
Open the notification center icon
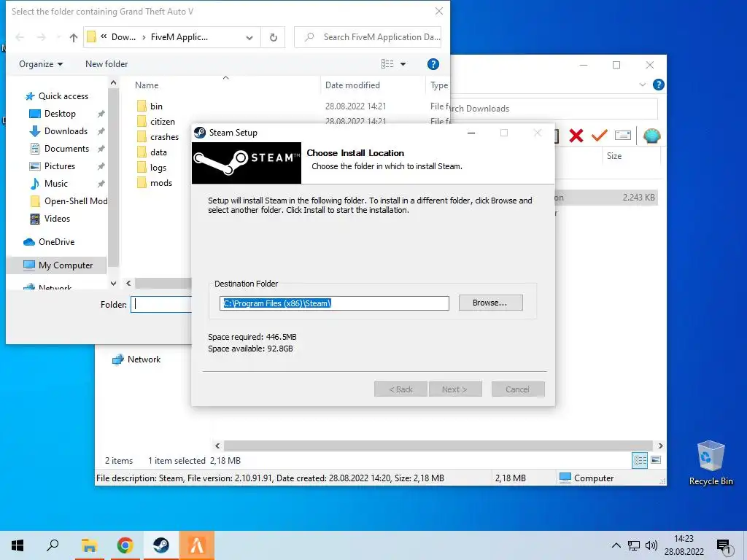pyautogui.click(x=724, y=547)
